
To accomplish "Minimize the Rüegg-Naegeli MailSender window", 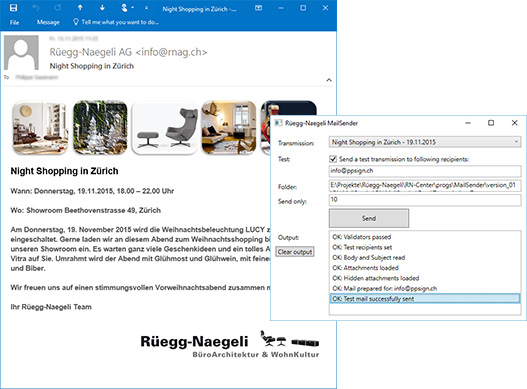I will point(468,123).
